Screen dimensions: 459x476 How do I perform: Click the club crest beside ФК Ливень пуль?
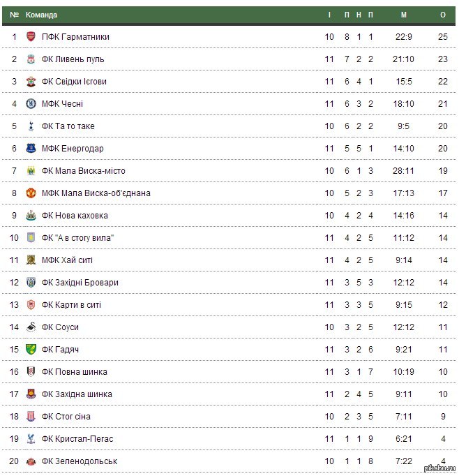[x=31, y=59]
